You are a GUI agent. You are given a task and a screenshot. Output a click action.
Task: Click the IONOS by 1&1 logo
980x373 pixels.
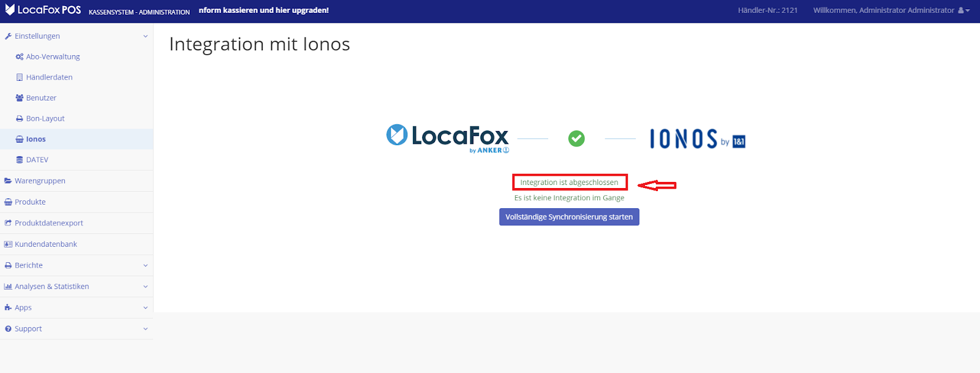[698, 139]
